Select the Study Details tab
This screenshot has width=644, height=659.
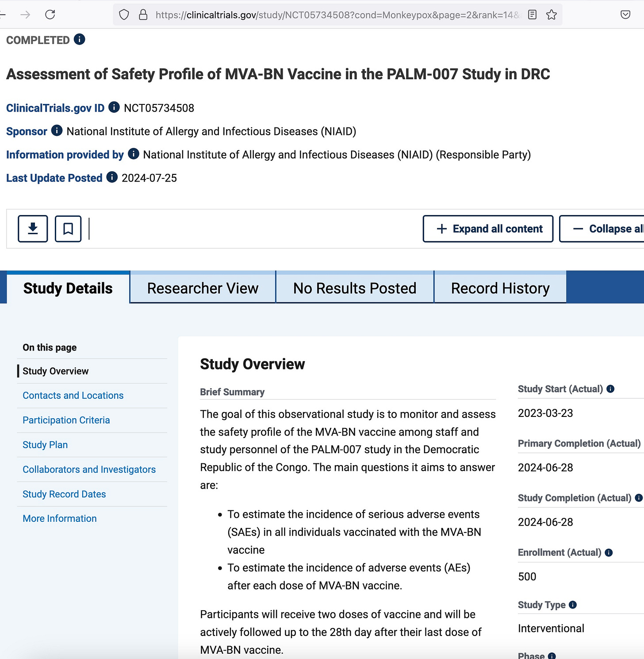tap(68, 288)
